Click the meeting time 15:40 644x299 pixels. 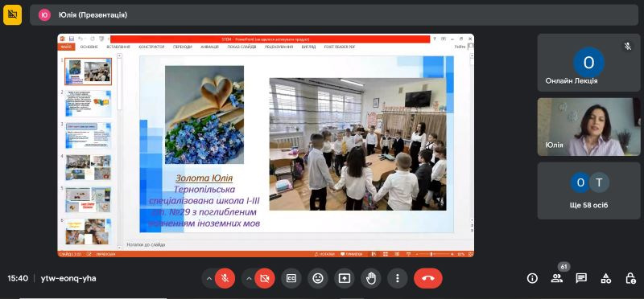[x=18, y=278]
